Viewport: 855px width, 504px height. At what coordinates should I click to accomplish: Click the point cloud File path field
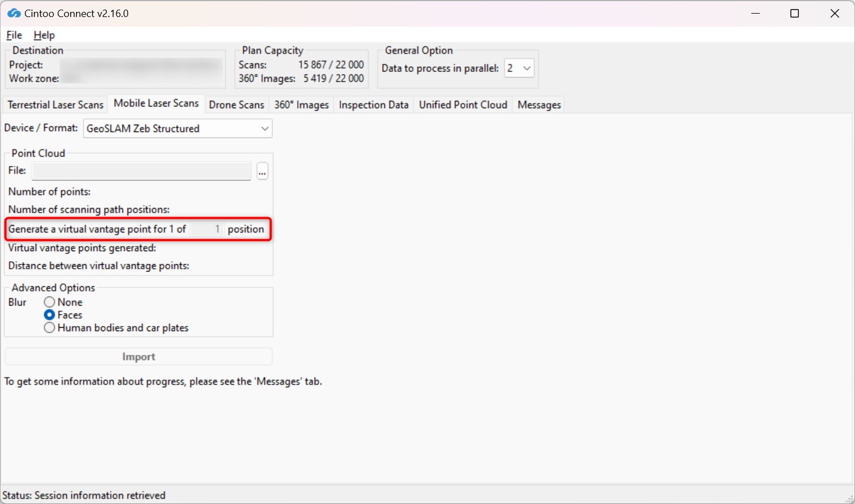pyautogui.click(x=142, y=171)
